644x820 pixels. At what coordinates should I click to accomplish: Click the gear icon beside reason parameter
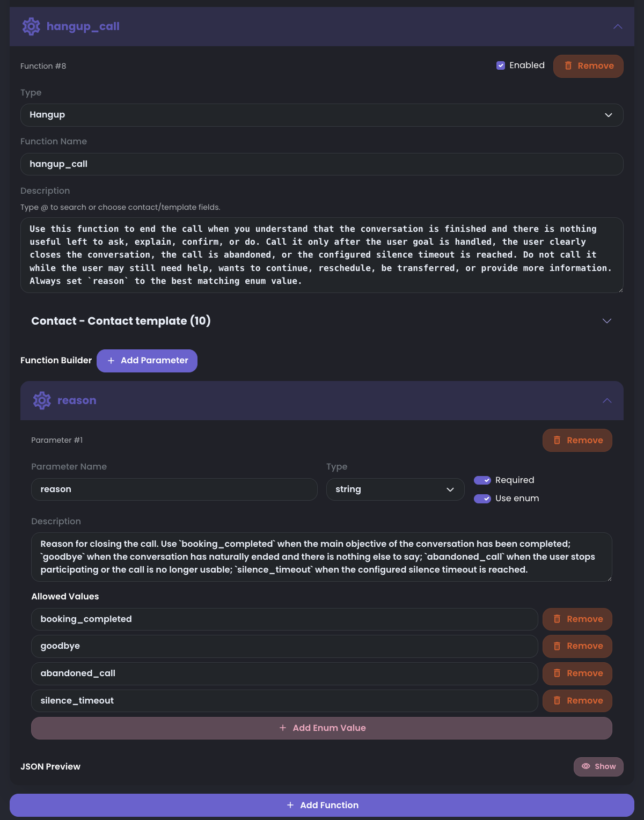click(x=42, y=400)
